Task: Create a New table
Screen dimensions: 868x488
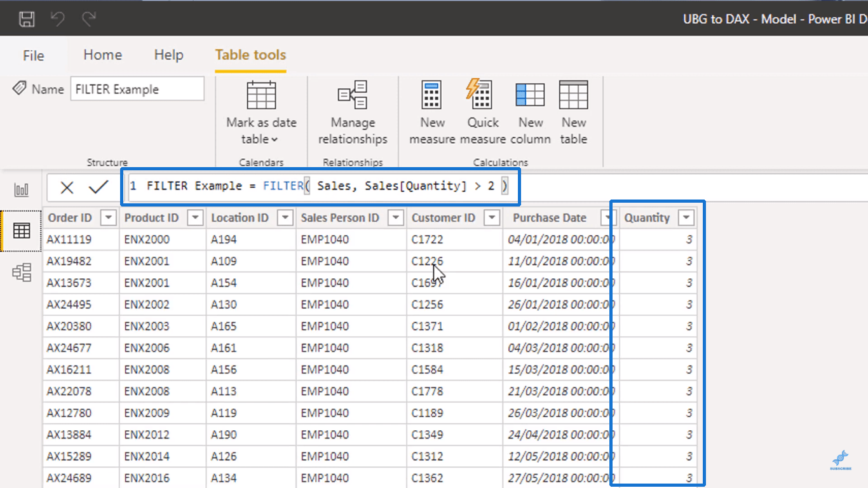Action: tap(573, 113)
